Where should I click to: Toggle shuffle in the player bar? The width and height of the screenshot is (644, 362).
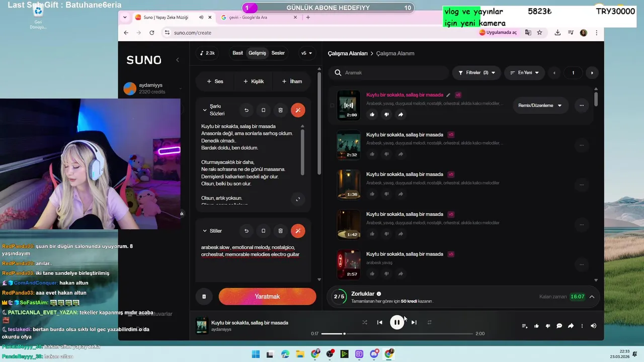click(365, 322)
